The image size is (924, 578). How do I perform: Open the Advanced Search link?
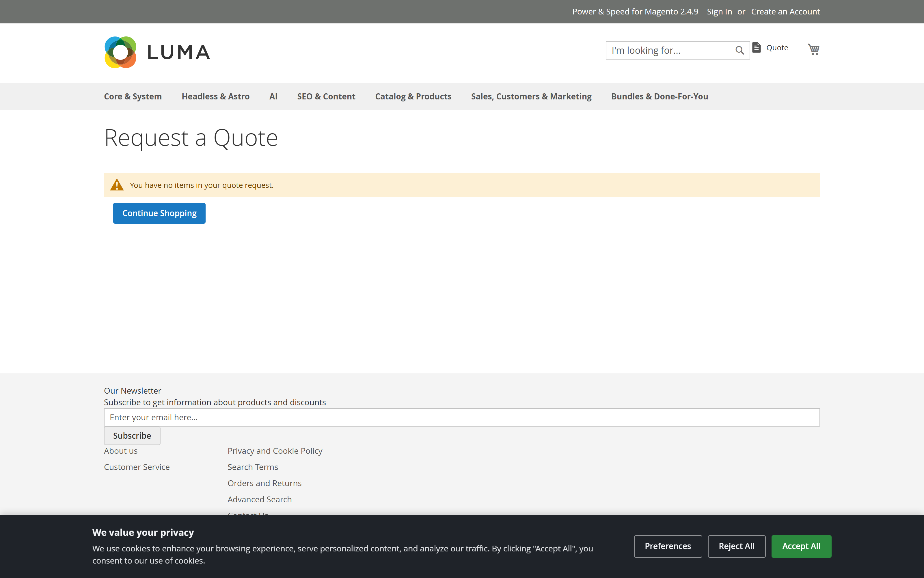coord(260,499)
